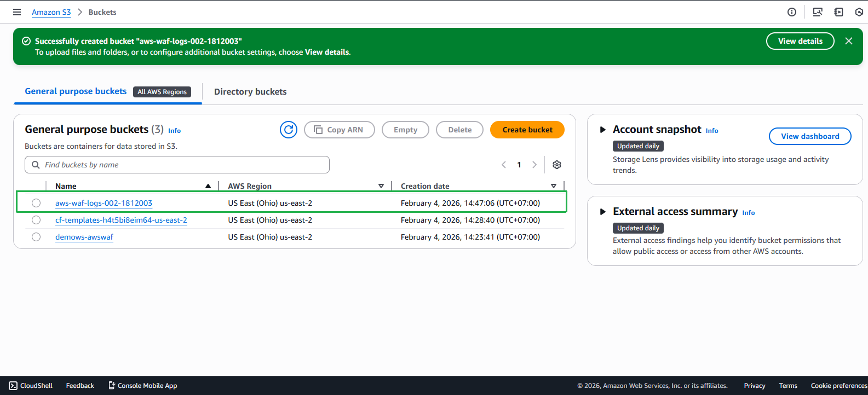Go to next page of buckets
The width and height of the screenshot is (868, 395).
[x=534, y=165]
